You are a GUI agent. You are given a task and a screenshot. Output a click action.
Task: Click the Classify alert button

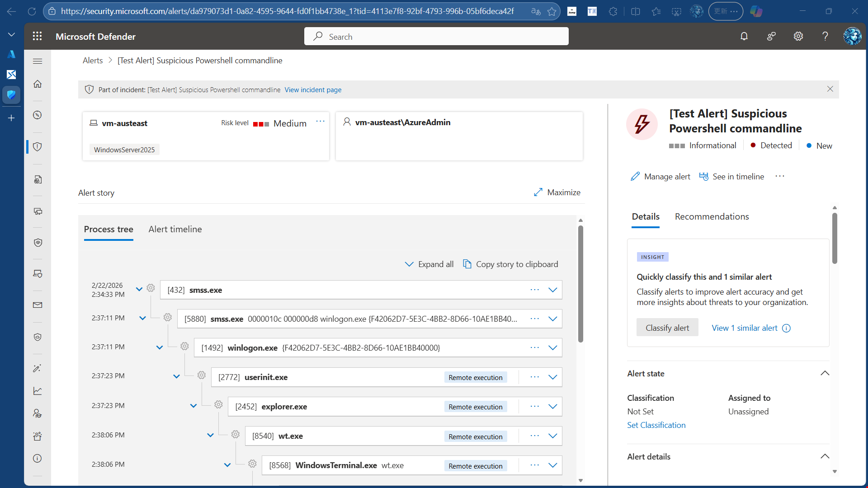click(667, 328)
